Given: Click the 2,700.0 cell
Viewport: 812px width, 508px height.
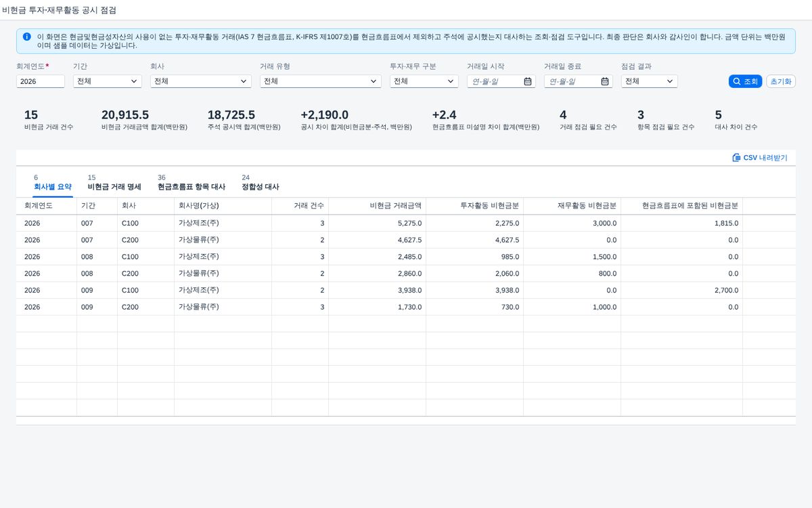Looking at the screenshot, I should pos(682,291).
